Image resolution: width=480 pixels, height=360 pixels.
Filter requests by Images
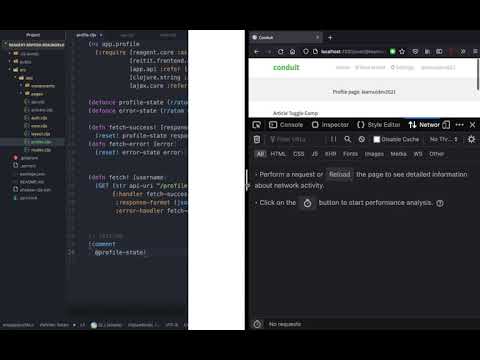pos(374,154)
